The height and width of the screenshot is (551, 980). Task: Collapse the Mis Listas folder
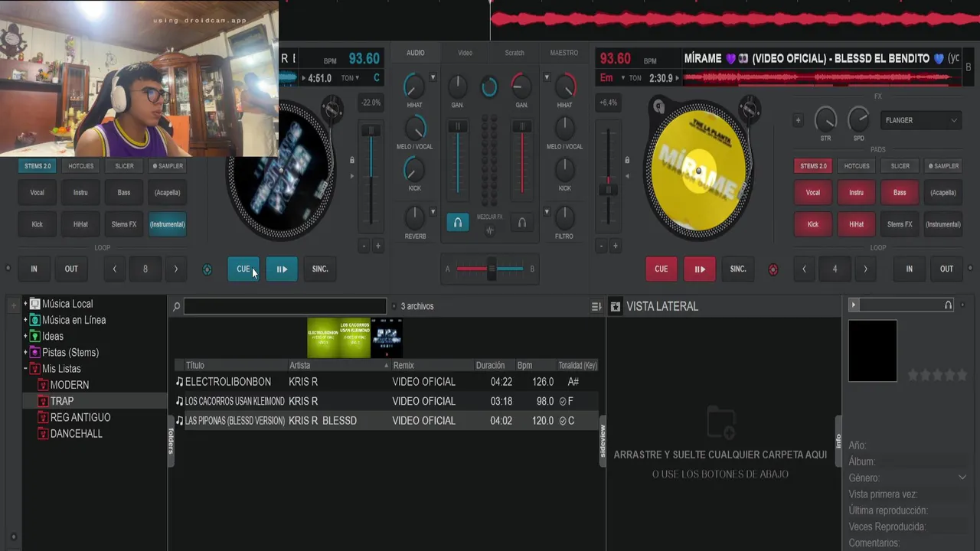click(x=25, y=368)
